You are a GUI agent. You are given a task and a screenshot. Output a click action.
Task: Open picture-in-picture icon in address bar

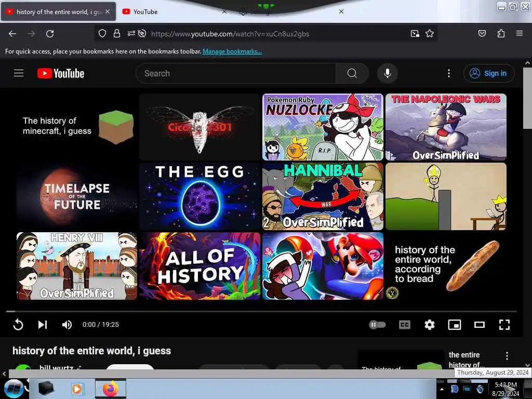pos(415,34)
